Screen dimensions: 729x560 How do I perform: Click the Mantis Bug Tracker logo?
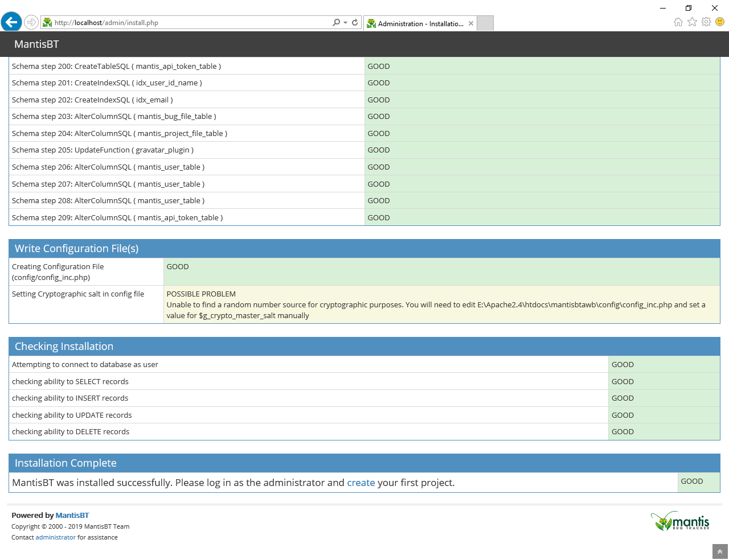tap(681, 521)
